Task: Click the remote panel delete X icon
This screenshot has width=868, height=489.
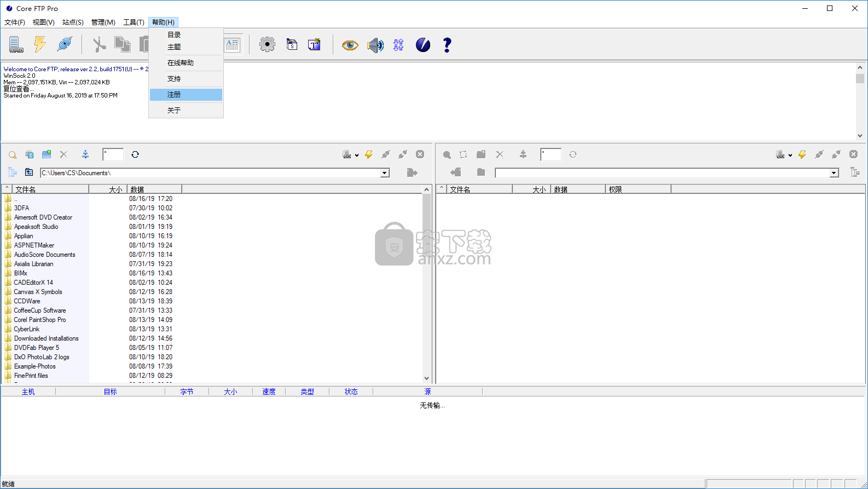Action: tap(500, 154)
